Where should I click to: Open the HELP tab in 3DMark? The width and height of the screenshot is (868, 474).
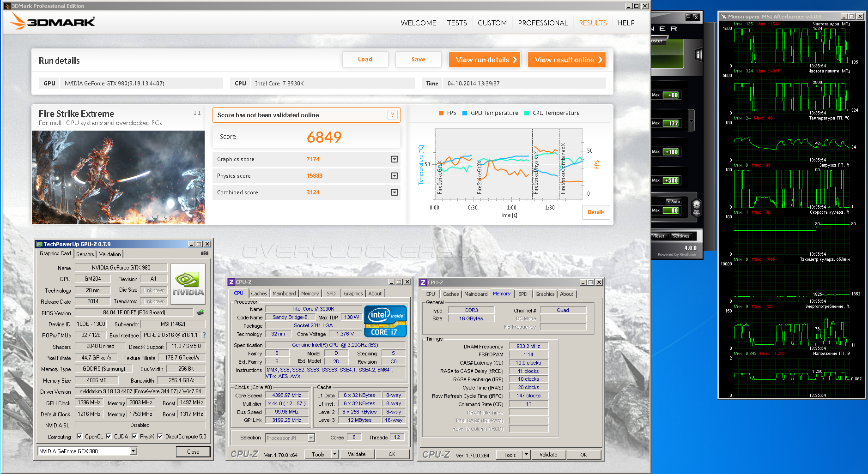pyautogui.click(x=626, y=23)
